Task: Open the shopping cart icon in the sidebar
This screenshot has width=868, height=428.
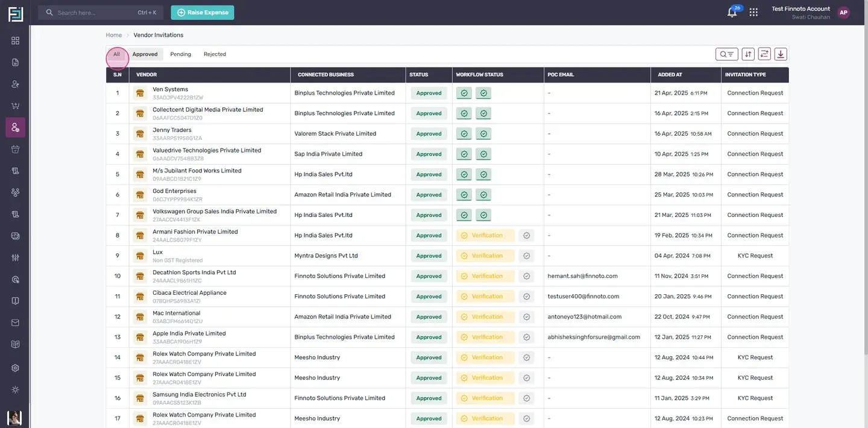Action: click(x=15, y=105)
